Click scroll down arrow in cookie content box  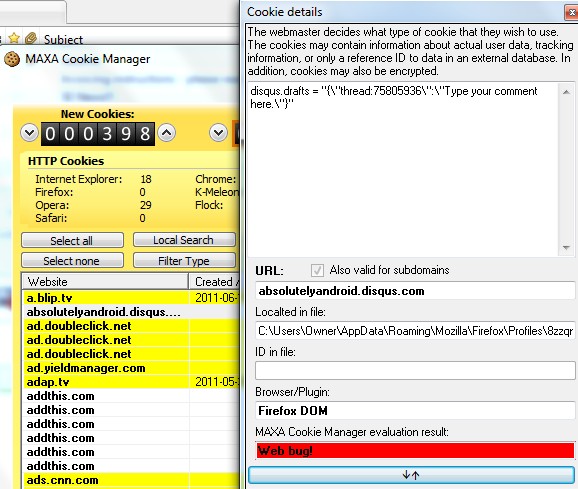click(567, 248)
